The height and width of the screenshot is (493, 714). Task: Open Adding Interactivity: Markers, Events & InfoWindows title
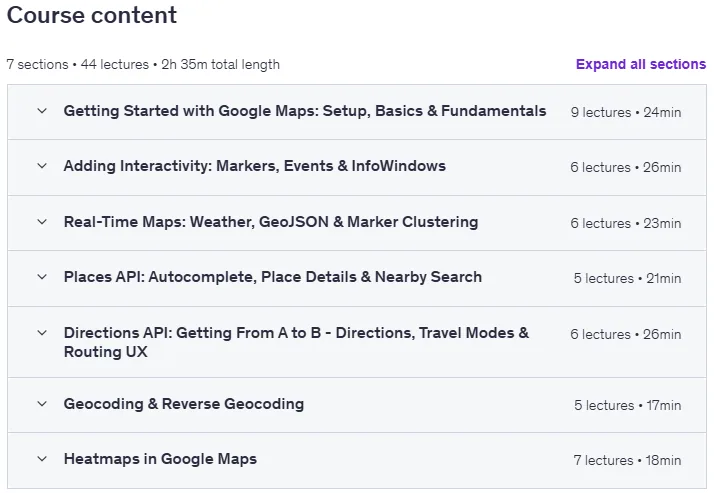click(255, 166)
